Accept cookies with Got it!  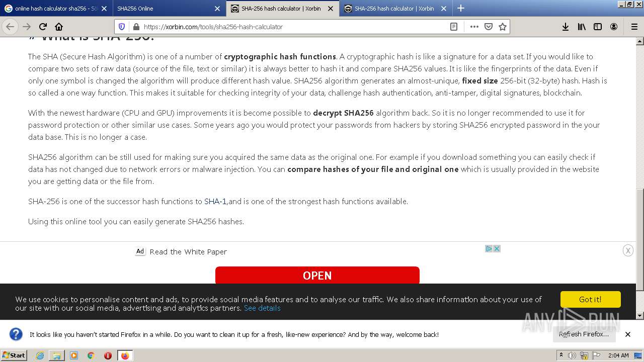(x=590, y=299)
